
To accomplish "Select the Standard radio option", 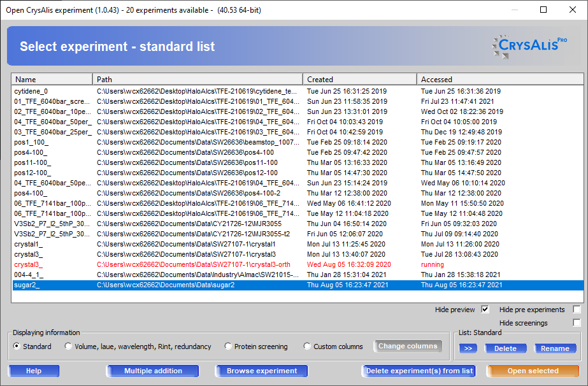I will [x=17, y=347].
